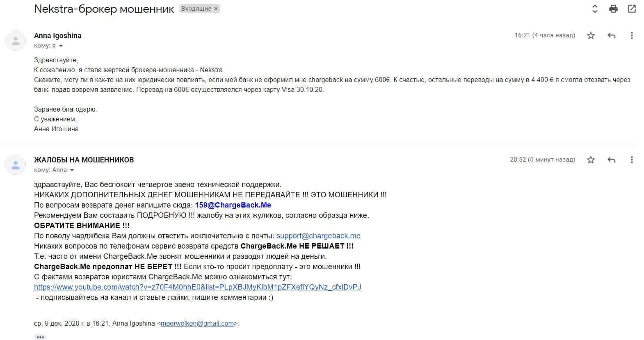Print the whole email conversation
Screen dimensions: 644x340
click(x=613, y=9)
